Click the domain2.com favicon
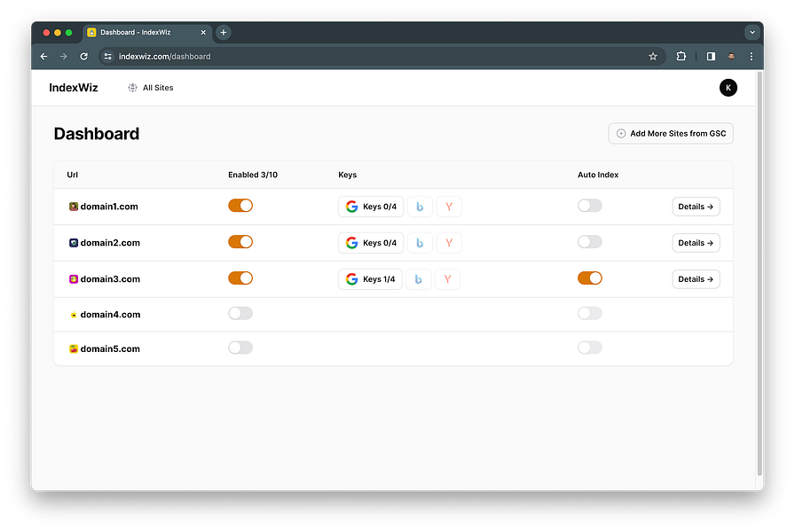This screenshot has height=532, width=795. [74, 243]
